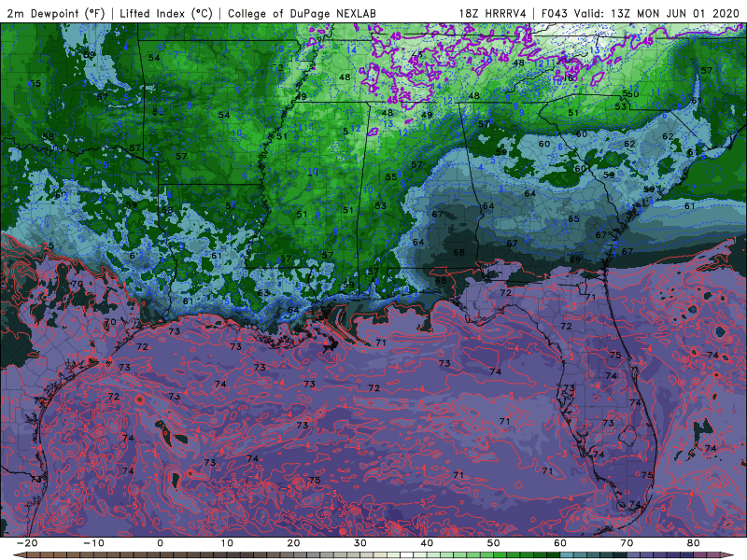Select the "College of DuPage NEXLAB" credit text
The height and width of the screenshot is (560, 747).
[302, 13]
